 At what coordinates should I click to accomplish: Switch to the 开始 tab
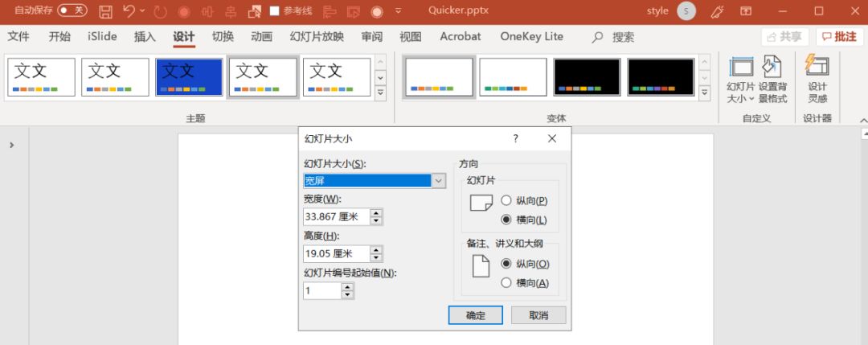59,36
